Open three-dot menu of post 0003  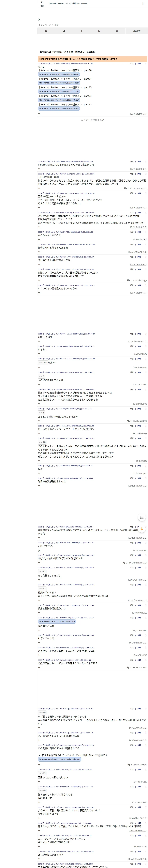pos(146,174)
